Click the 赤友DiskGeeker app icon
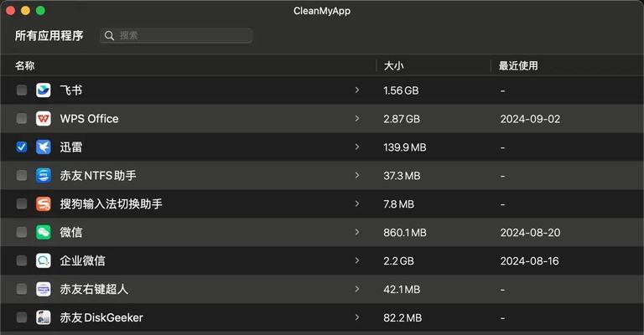Viewport: 644px width, 335px height. 43,317
